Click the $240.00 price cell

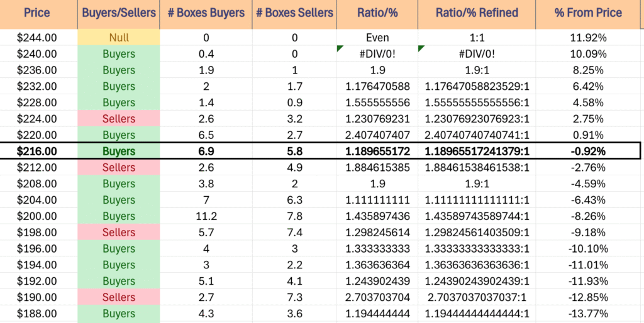point(38,54)
